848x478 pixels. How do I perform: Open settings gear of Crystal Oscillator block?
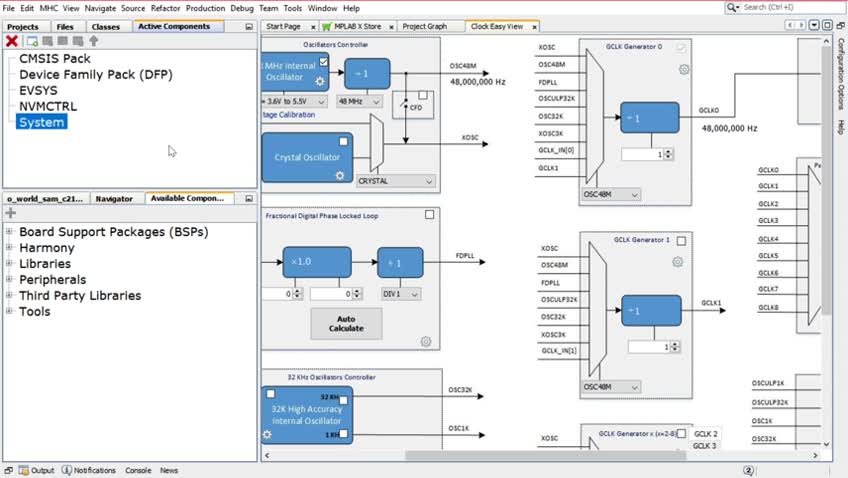pyautogui.click(x=339, y=175)
